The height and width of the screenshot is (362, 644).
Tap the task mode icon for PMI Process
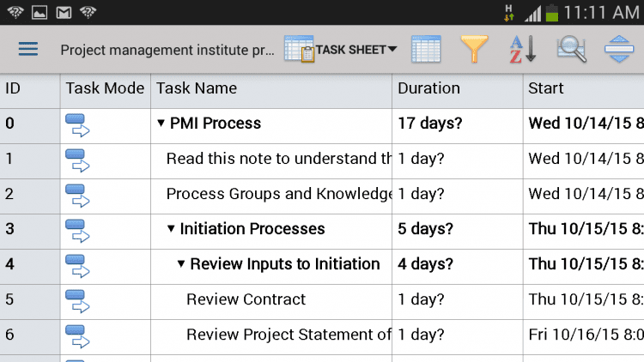[x=78, y=124]
